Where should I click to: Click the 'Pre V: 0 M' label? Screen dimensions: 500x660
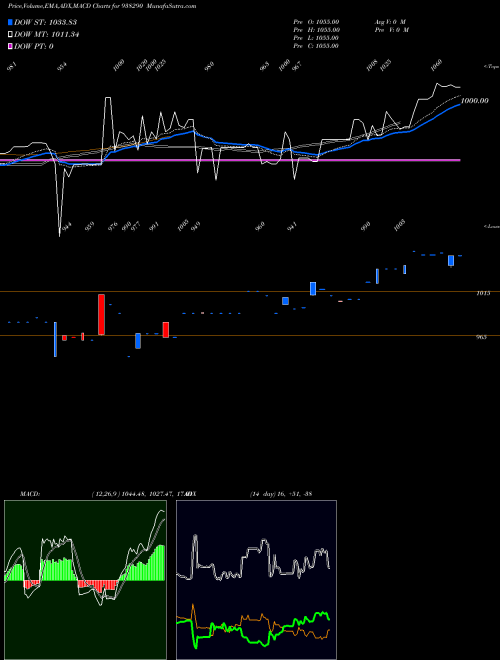click(x=391, y=30)
